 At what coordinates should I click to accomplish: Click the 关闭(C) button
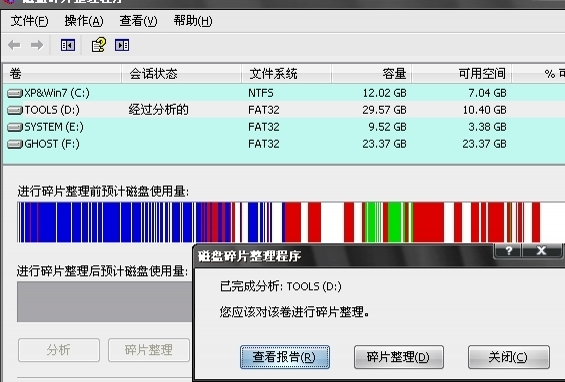(x=509, y=357)
